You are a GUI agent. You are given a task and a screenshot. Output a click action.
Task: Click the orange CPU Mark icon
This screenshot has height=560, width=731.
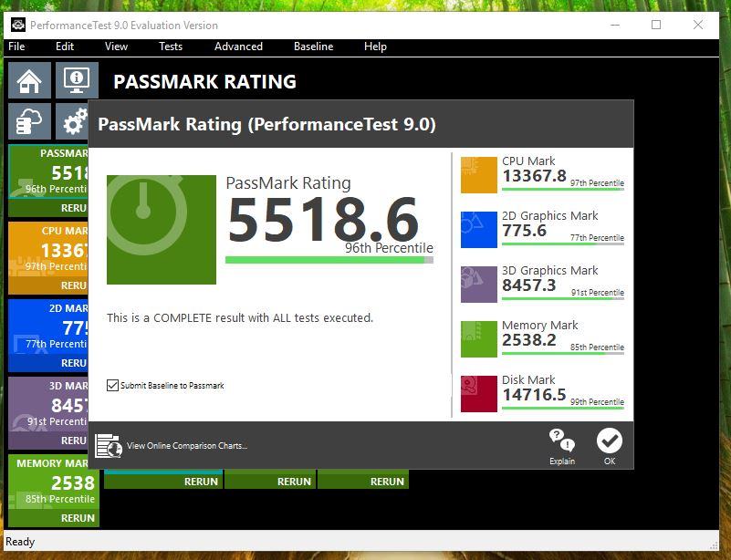tap(479, 175)
